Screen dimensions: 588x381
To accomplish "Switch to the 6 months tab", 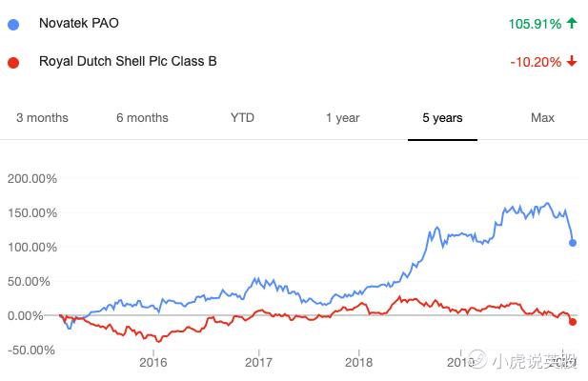I will point(142,118).
